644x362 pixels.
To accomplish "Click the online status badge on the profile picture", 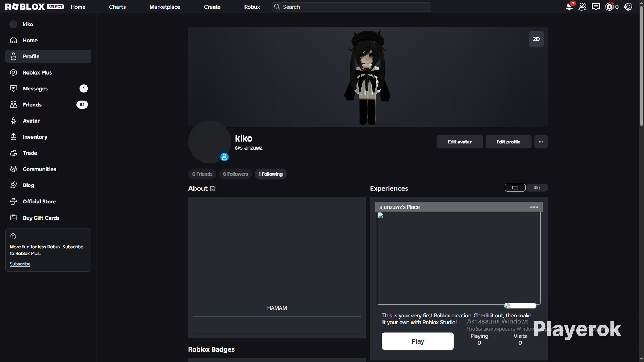I will 225,157.
